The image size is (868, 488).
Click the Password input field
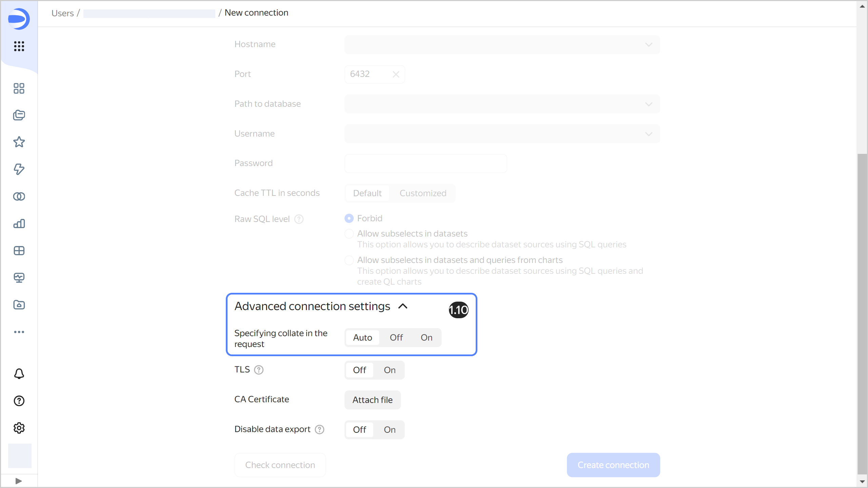click(426, 164)
